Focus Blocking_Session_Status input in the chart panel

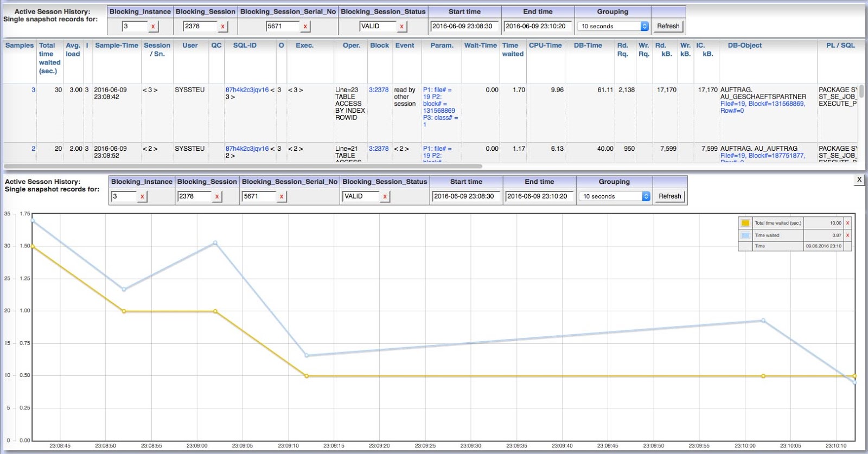362,196
